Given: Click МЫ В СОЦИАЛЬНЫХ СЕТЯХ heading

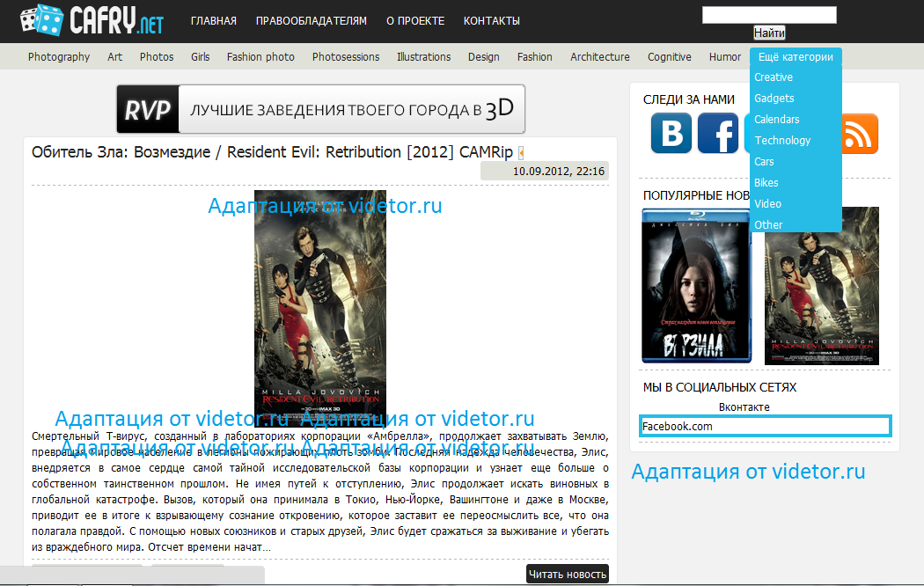Looking at the screenshot, I should [x=720, y=387].
